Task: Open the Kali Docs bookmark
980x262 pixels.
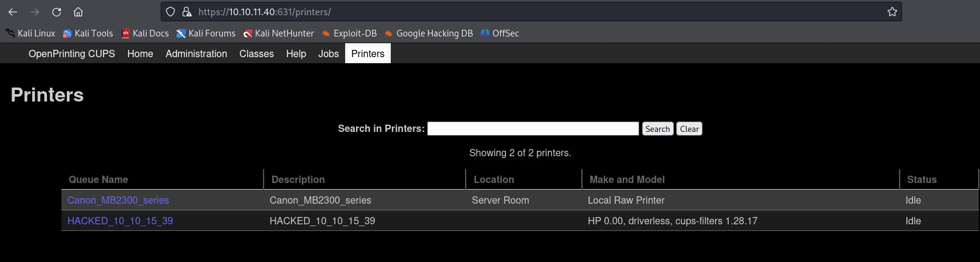Action: click(145, 33)
